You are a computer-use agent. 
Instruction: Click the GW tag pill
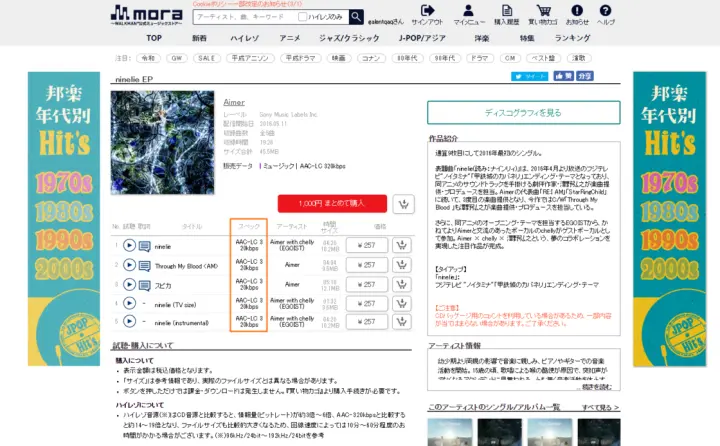pyautogui.click(x=177, y=58)
